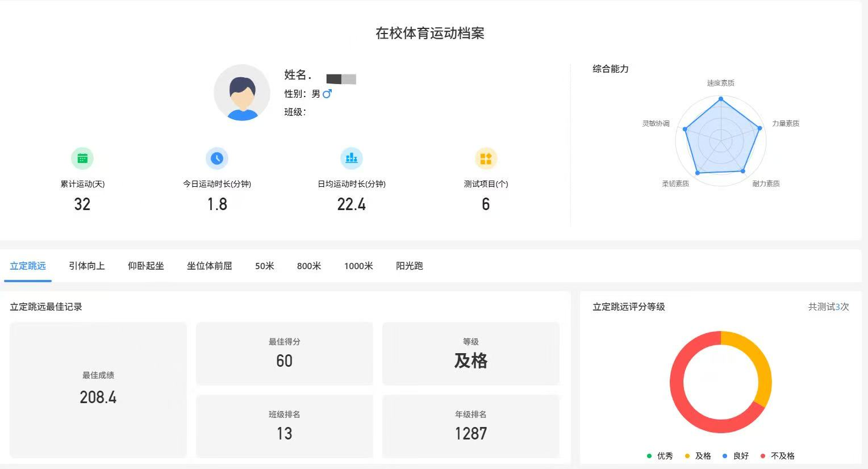
Task: Click the male gender symbol beside 男
Action: (327, 94)
